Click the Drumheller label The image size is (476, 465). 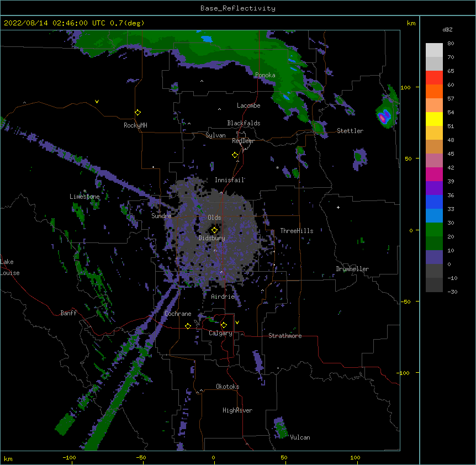(352, 269)
